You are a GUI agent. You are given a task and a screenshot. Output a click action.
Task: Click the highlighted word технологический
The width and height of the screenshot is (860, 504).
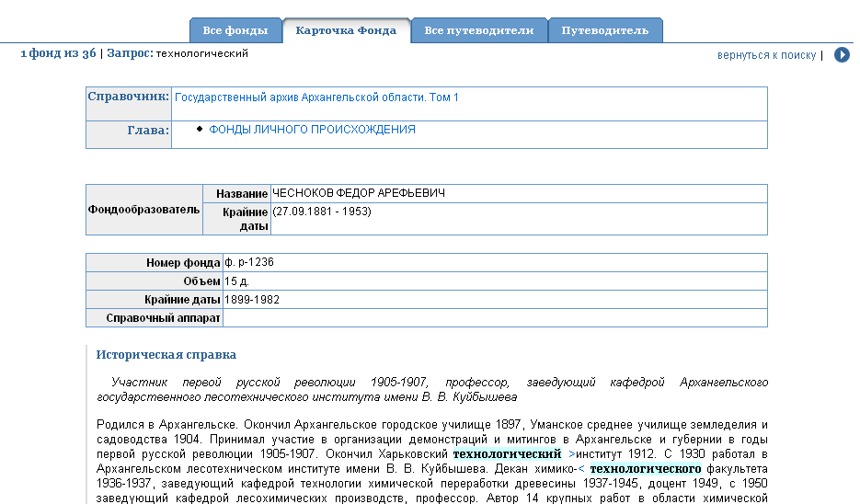[x=507, y=454]
